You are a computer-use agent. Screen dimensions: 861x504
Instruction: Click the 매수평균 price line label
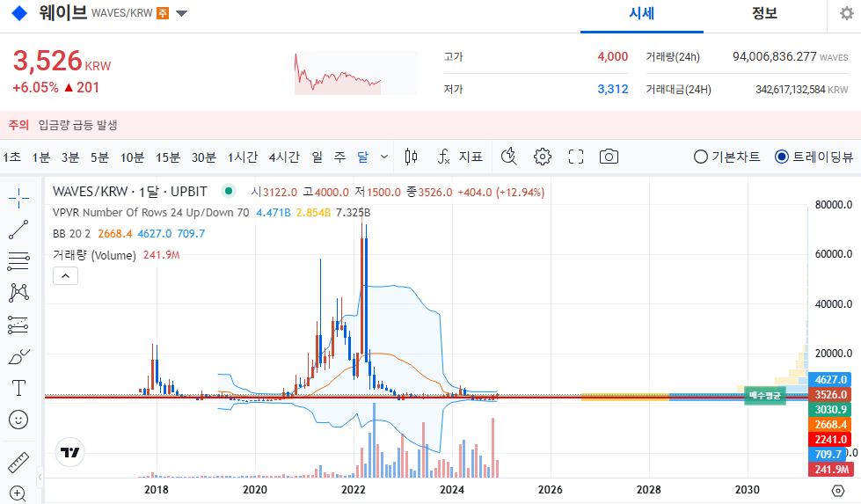pos(765,395)
